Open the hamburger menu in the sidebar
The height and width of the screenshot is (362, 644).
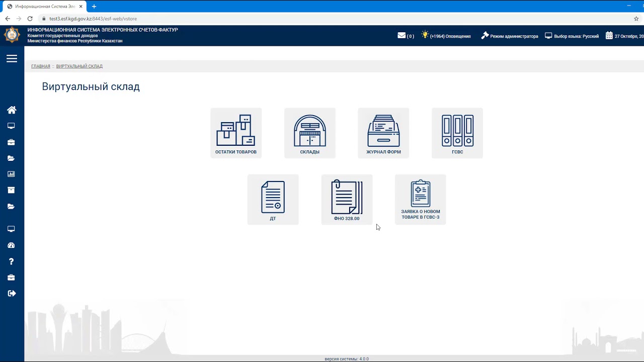point(12,59)
